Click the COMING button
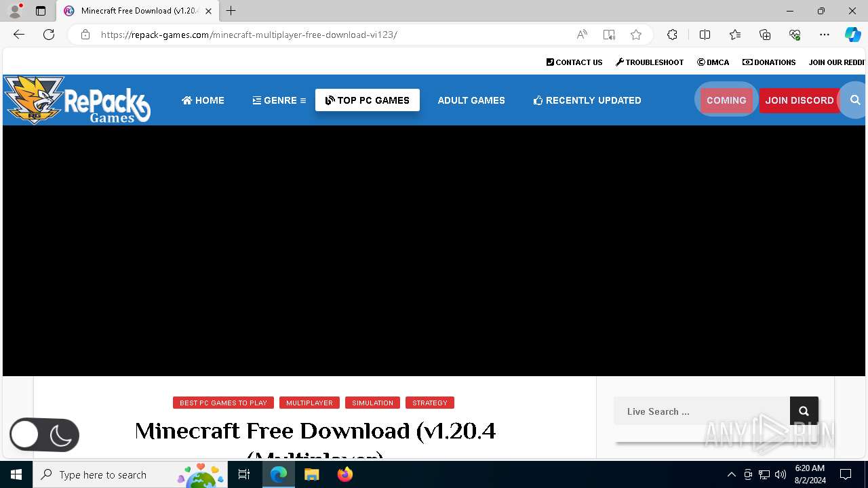Screen dimensions: 868x488 coord(726,100)
